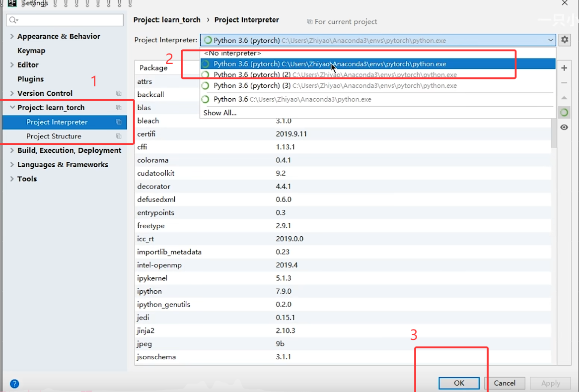Screen dimensions: 579x392
Task: Select <No interpreter> option
Action: coord(378,53)
